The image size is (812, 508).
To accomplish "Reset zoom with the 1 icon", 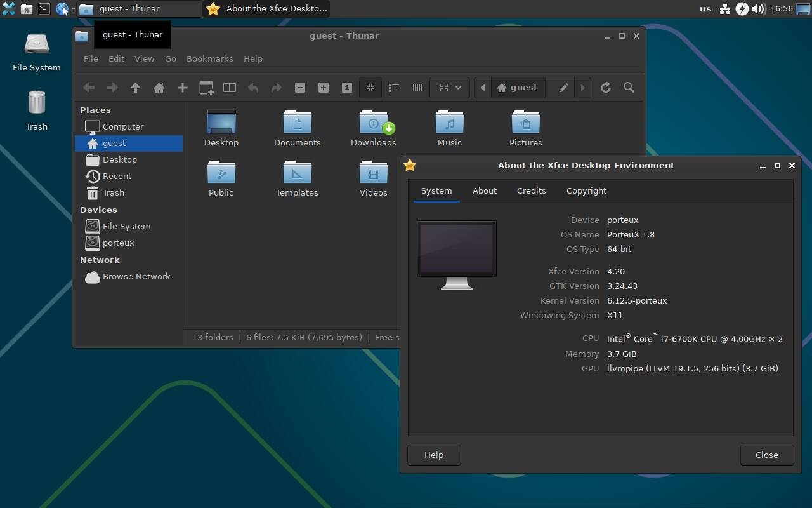I will pos(347,88).
